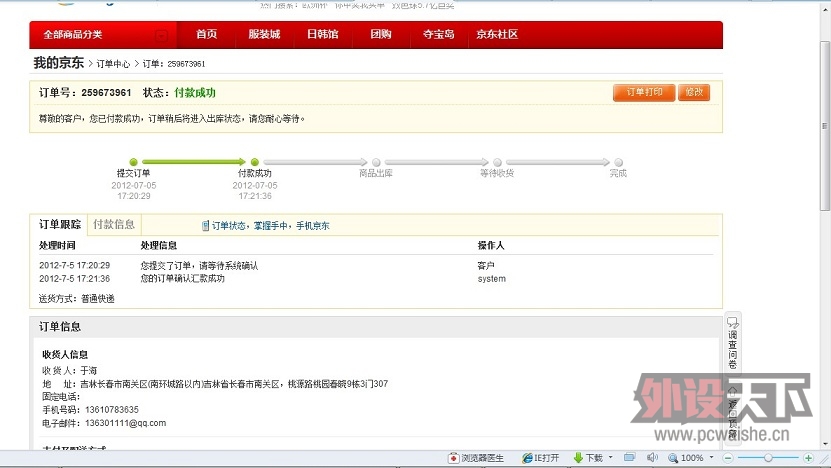The height and width of the screenshot is (468, 831).
Task: Open the zoom level 100% dropdown arrow
Action: [713, 458]
